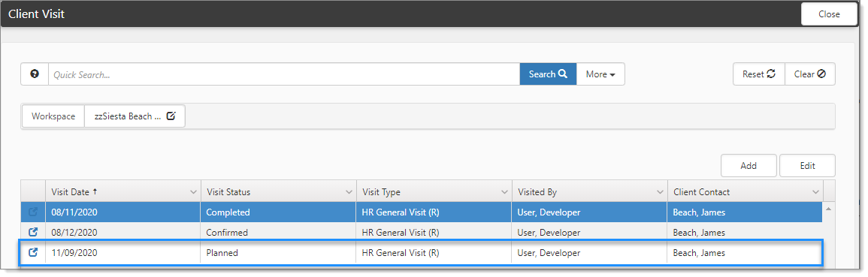Image resolution: width=868 pixels, height=277 pixels.
Task: Open Client Contact column filter dropdown
Action: 815,192
